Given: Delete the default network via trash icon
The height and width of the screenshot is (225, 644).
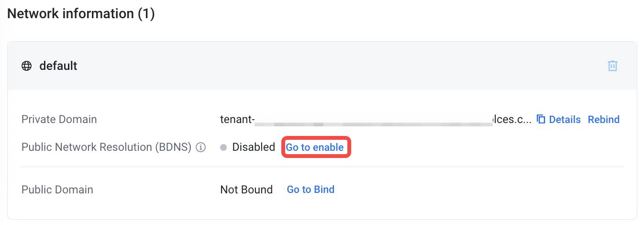Looking at the screenshot, I should [612, 66].
